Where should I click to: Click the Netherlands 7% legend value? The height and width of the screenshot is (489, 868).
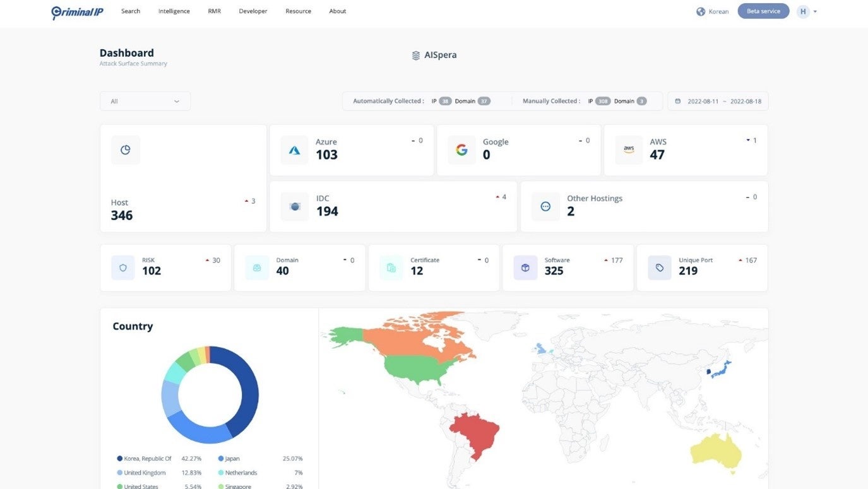(298, 473)
